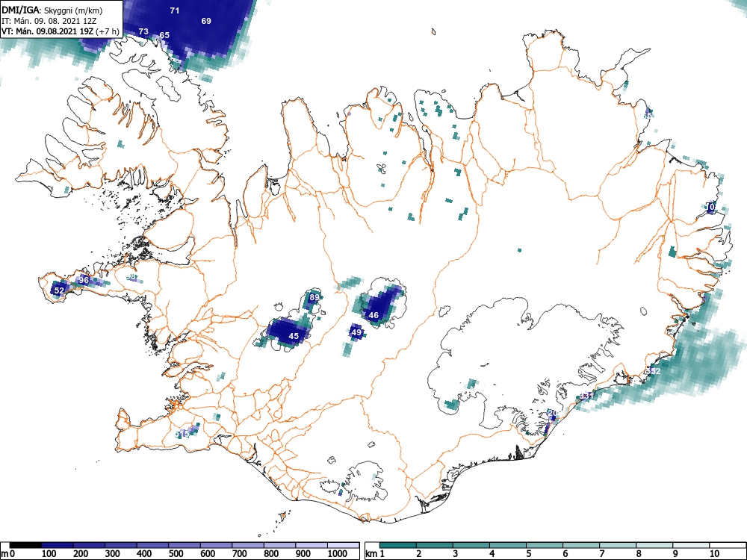This screenshot has height=560, width=747.
Task: Click the 'DMI/IGA: Skyggni (m/km)' title text
Action: pyautogui.click(x=52, y=10)
